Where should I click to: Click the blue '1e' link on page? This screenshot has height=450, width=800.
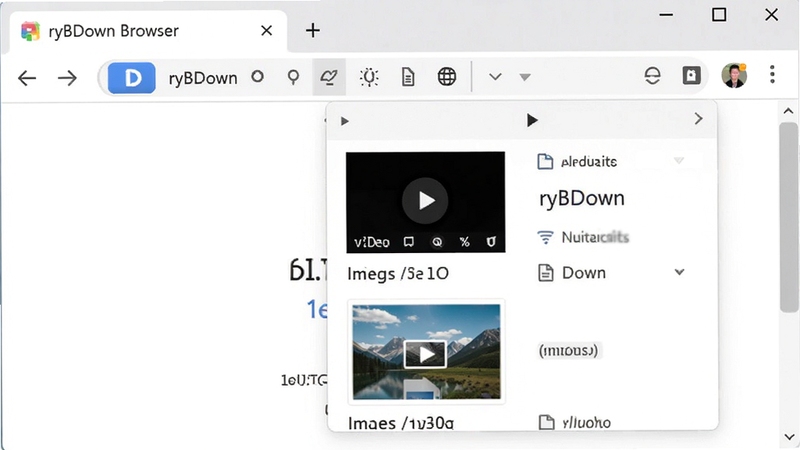[317, 309]
